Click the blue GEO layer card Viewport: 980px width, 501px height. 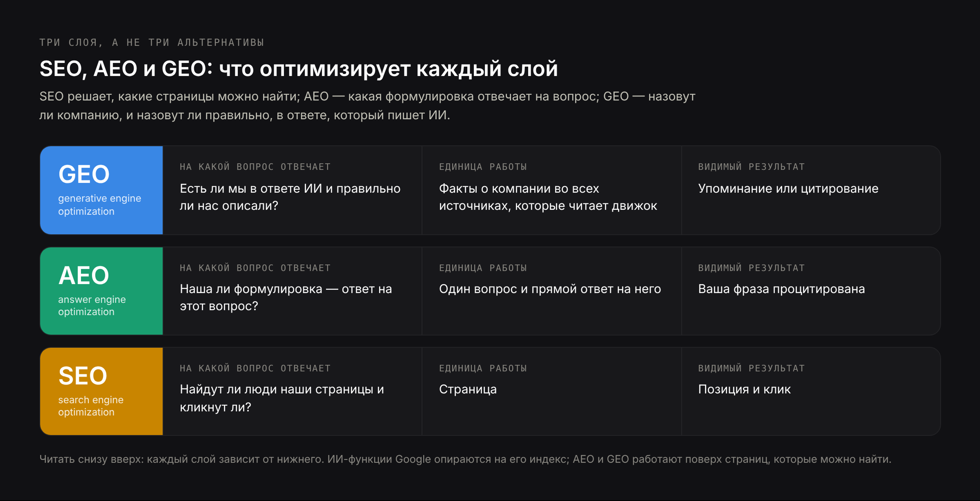pos(102,190)
